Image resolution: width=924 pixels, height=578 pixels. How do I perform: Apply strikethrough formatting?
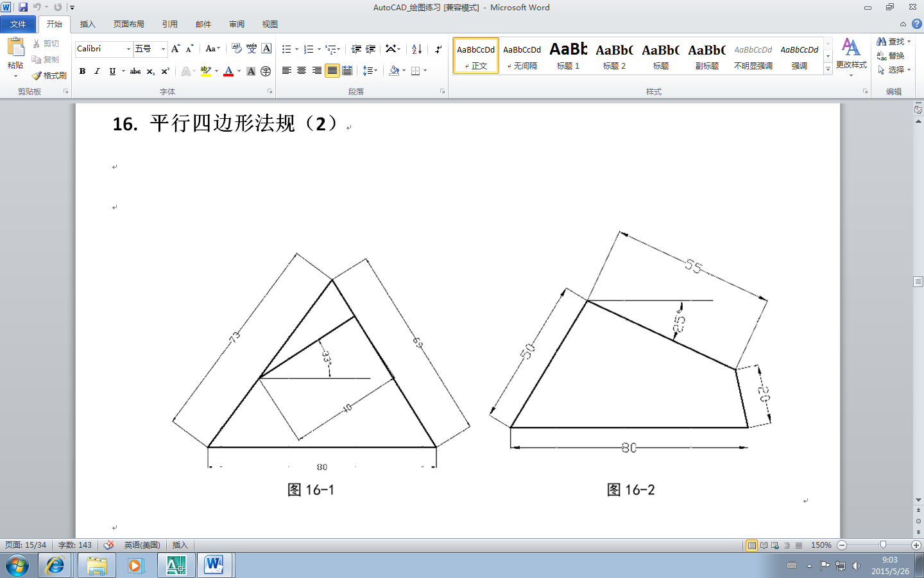click(135, 71)
